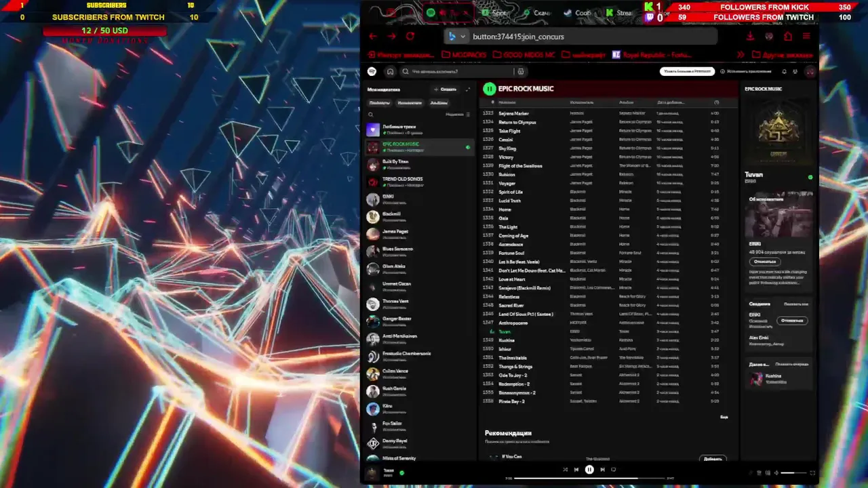Select the Плейлисты filter chip

point(379,103)
